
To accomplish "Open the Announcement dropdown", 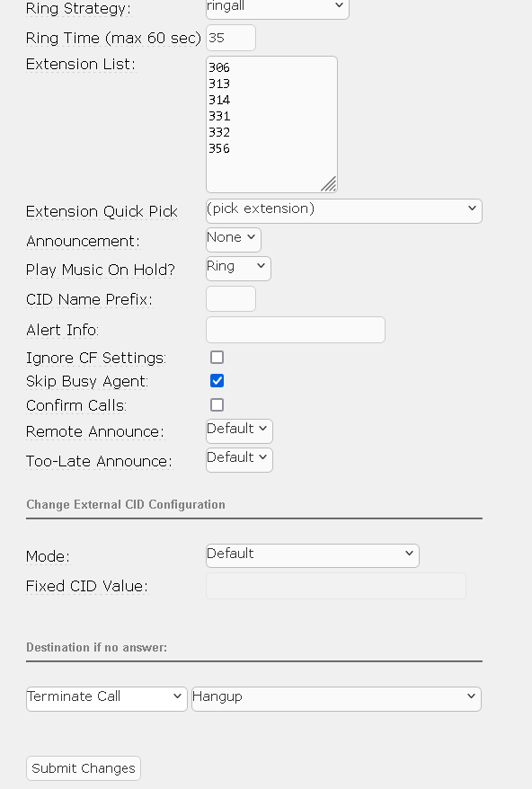I will click(234, 240).
